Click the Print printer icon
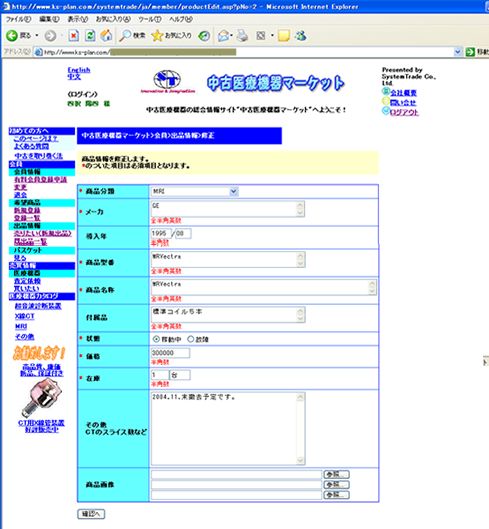 (x=242, y=35)
